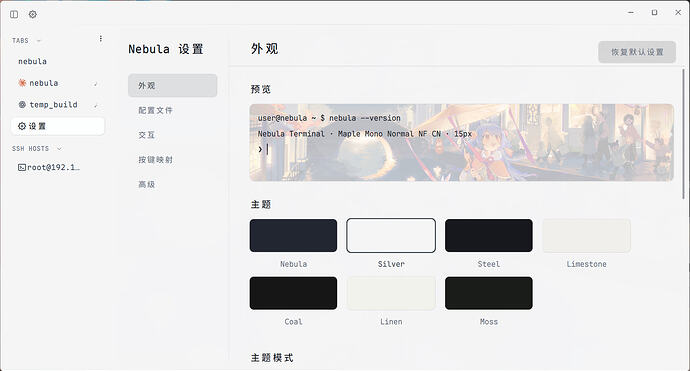Maximize the Nebula window

click(654, 13)
